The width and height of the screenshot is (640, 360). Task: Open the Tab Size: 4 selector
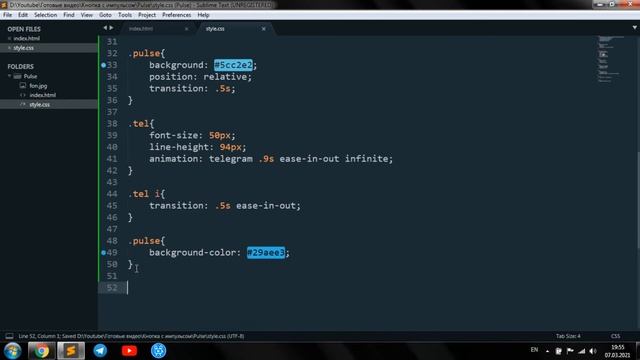coord(568,336)
